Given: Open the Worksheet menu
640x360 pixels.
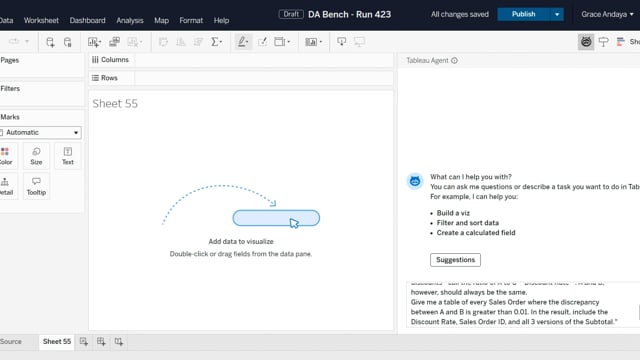Looking at the screenshot, I should tap(41, 20).
